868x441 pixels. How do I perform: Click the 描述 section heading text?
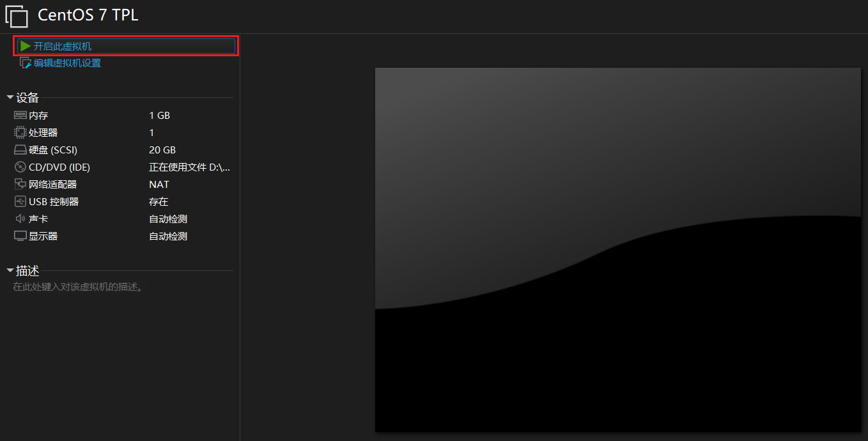(27, 271)
